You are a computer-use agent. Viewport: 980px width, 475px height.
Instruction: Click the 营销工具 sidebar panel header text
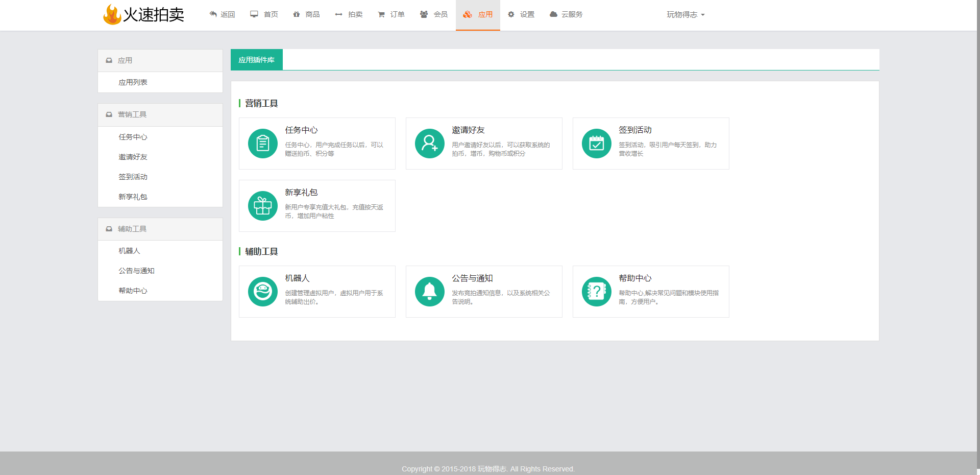pyautogui.click(x=132, y=114)
